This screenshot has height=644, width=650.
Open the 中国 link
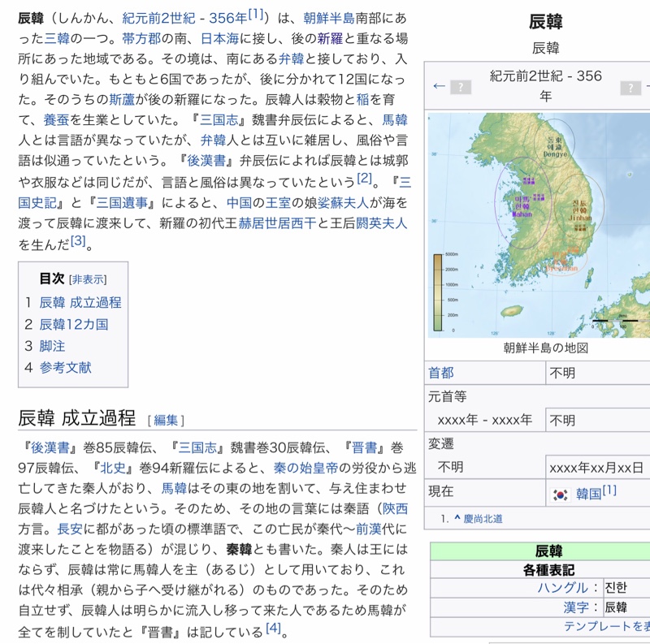point(239,203)
